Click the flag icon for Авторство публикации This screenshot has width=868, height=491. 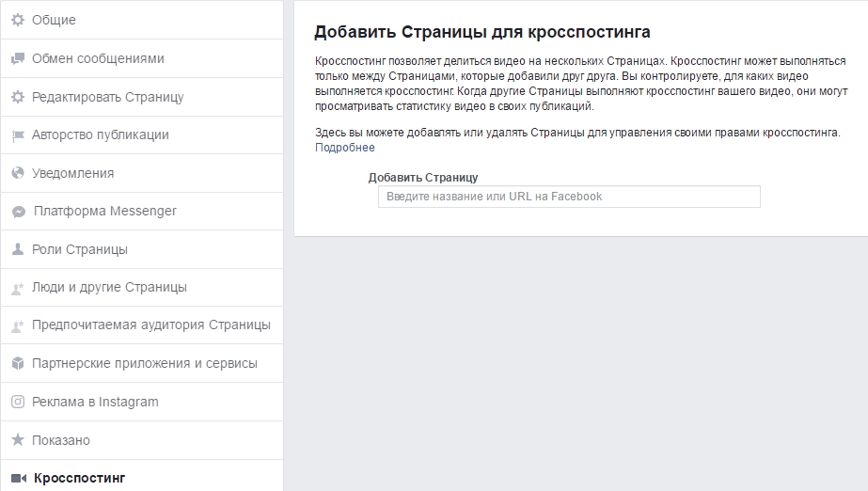point(17,135)
